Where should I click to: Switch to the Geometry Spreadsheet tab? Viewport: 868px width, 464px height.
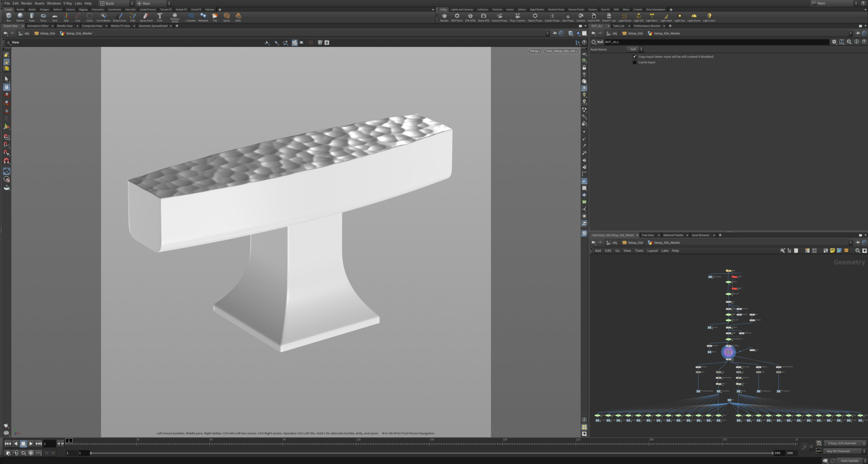(x=153, y=26)
